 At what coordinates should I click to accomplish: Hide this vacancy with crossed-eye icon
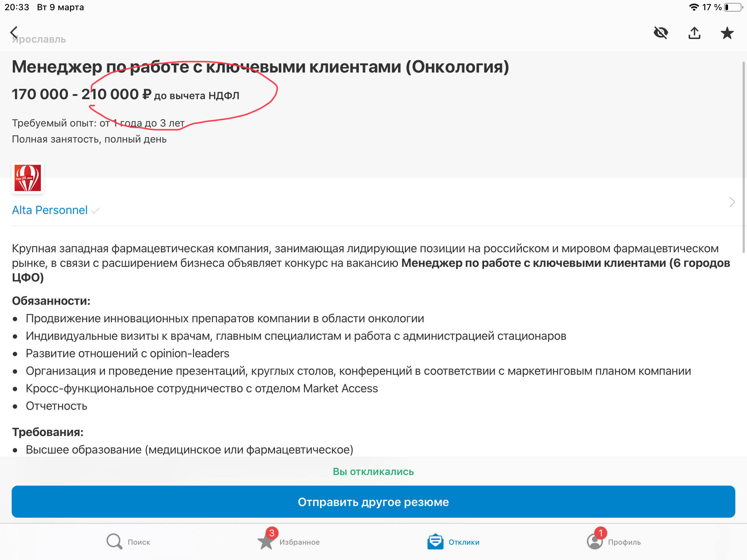pyautogui.click(x=661, y=33)
